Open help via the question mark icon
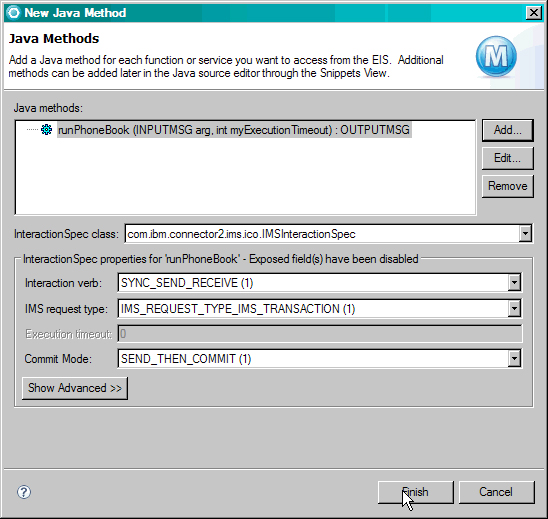The height and width of the screenshot is (519, 548). pyautogui.click(x=24, y=492)
